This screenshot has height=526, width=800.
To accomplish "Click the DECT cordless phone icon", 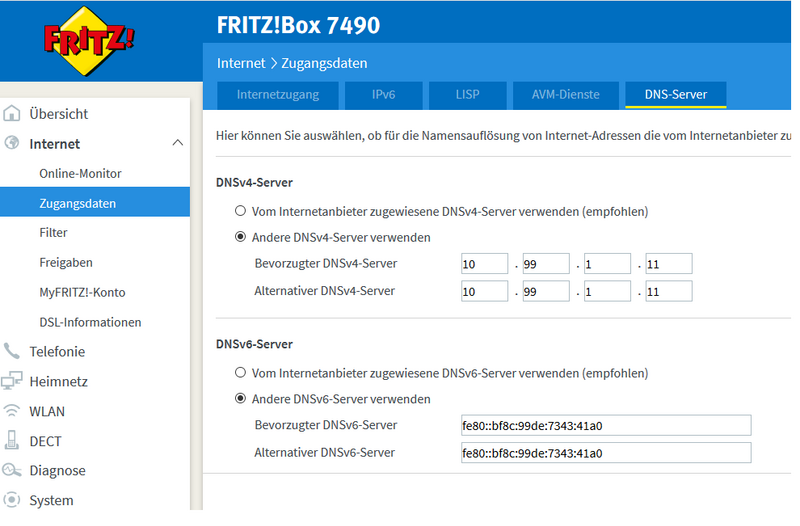I will [x=12, y=441].
